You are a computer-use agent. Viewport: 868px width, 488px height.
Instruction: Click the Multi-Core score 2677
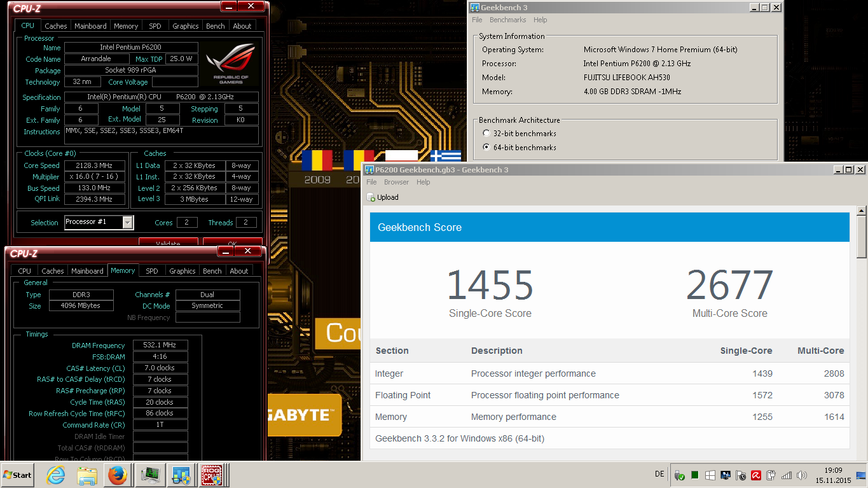(x=730, y=286)
